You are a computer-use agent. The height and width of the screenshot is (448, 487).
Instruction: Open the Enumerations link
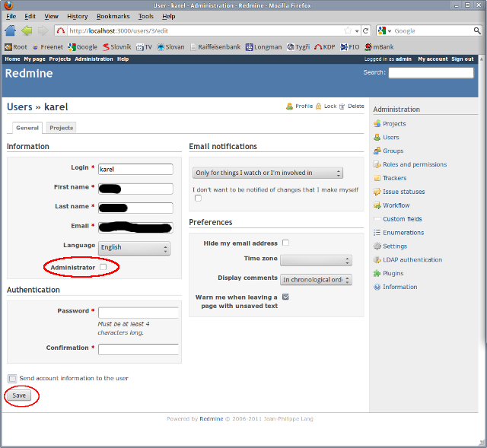[403, 233]
